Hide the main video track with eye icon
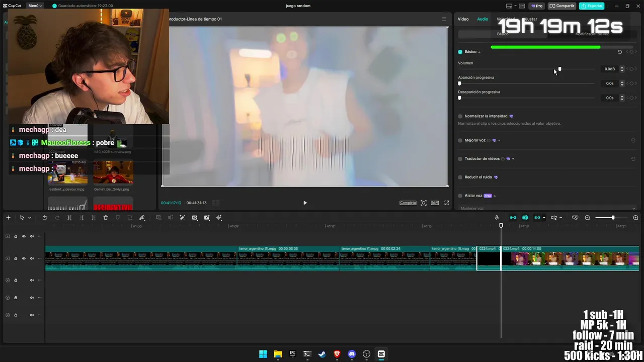 [x=24, y=258]
